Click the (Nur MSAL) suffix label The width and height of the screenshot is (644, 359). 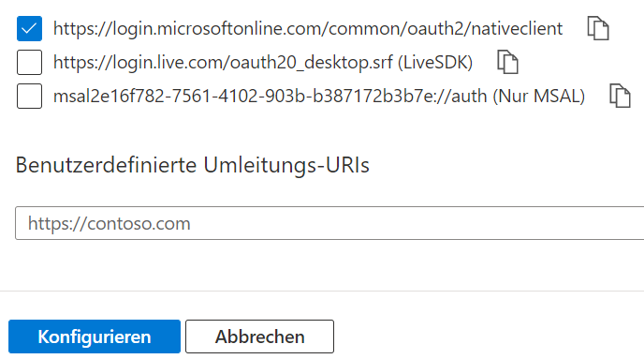point(539,97)
